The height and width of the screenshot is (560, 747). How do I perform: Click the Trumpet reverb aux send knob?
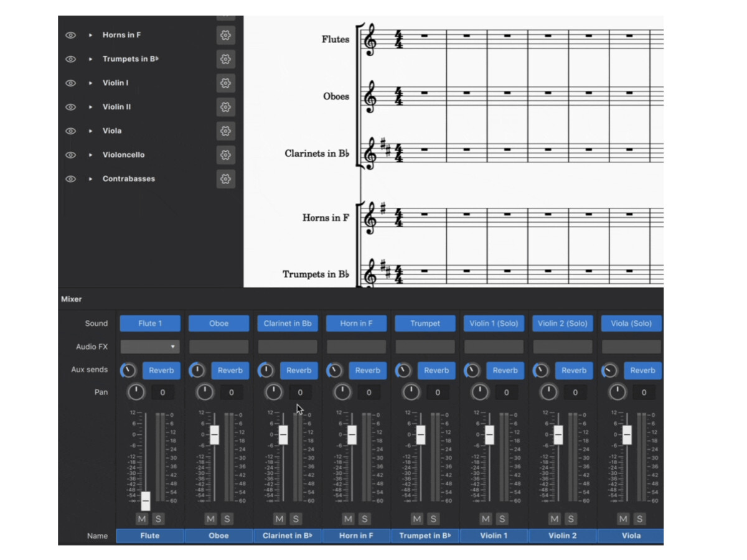click(x=403, y=371)
